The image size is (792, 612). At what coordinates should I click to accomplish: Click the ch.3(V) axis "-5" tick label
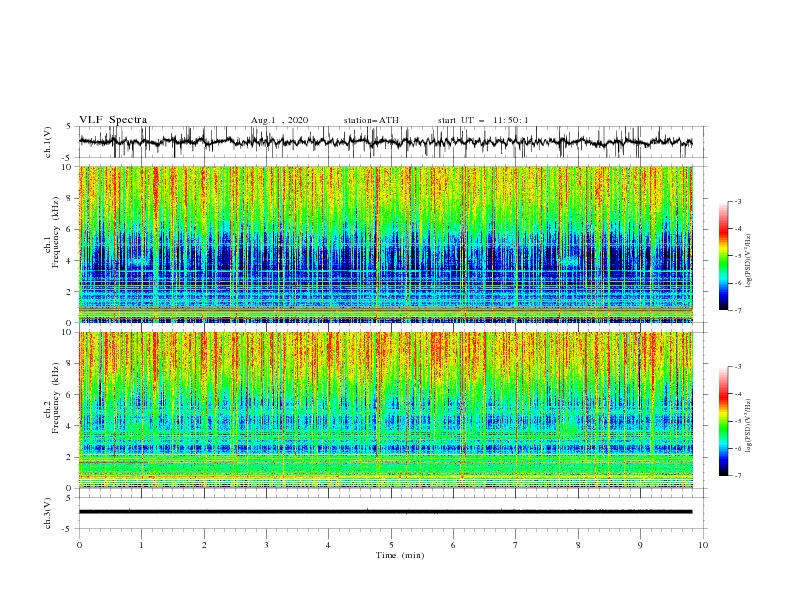click(68, 529)
